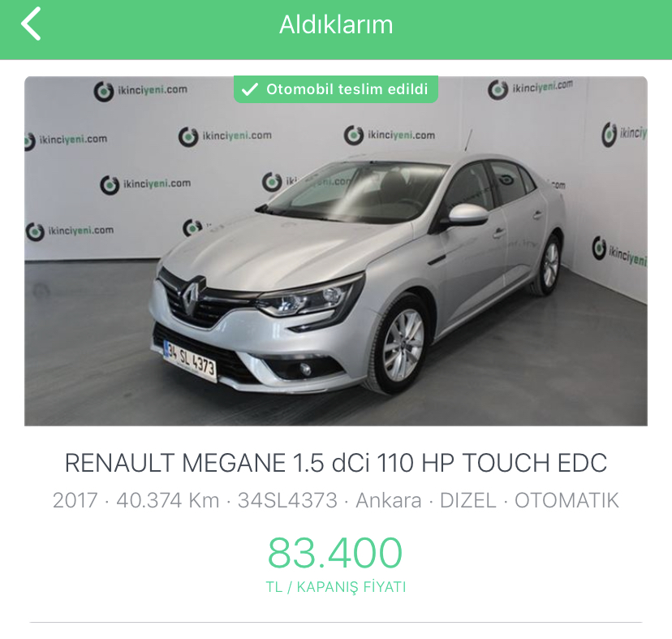Screen dimensions: 672x639
Task: Click the TL / KAPANIŞ FİYATI label
Action: click(x=335, y=587)
